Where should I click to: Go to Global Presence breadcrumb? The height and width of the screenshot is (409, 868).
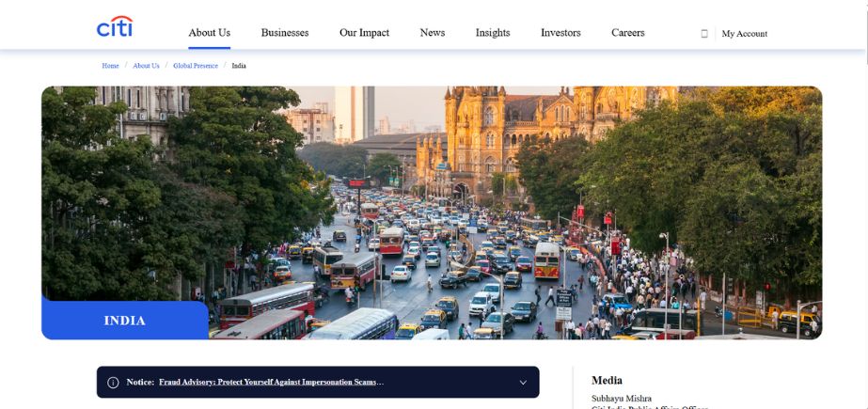point(195,66)
